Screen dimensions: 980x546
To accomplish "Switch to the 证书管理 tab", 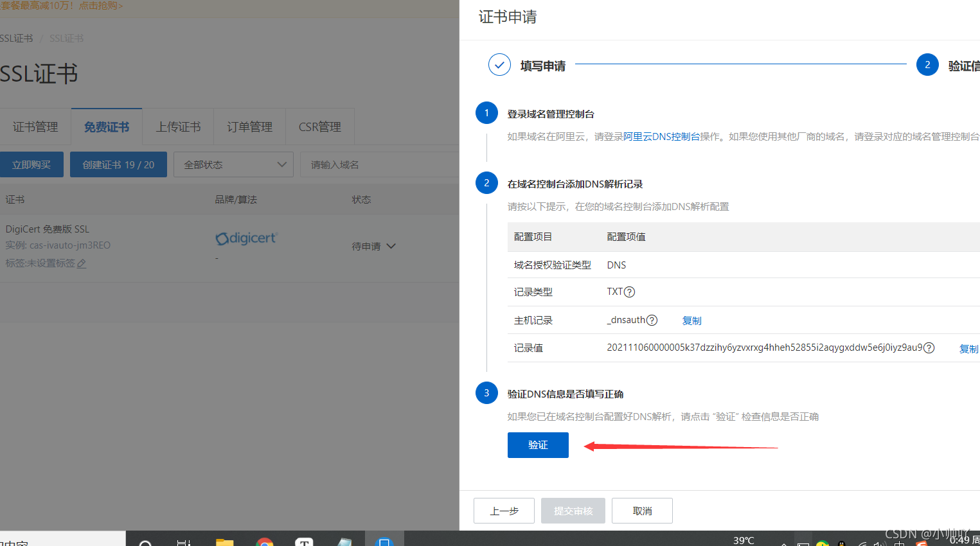I will tap(35, 127).
